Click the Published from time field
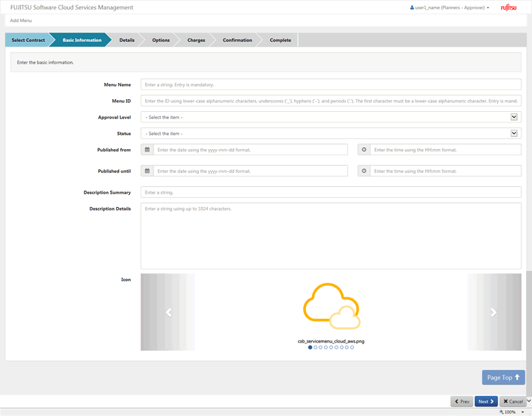Screen dimensions: 532x416 (446, 150)
